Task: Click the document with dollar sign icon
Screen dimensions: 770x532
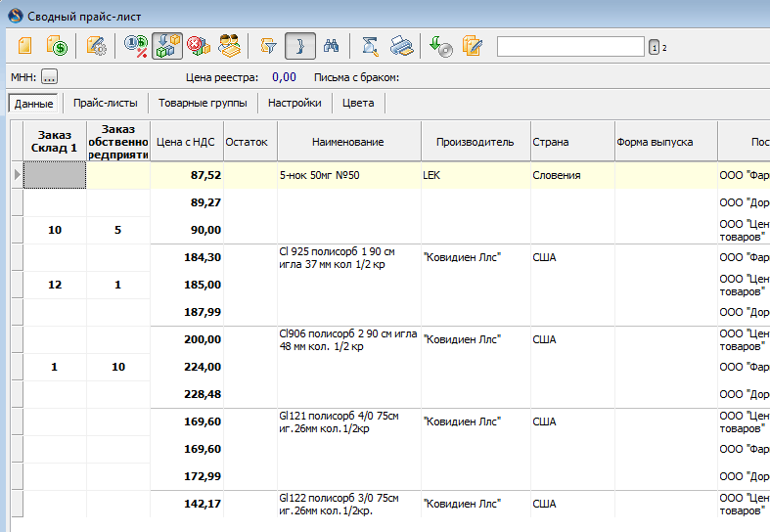Action: [x=58, y=46]
